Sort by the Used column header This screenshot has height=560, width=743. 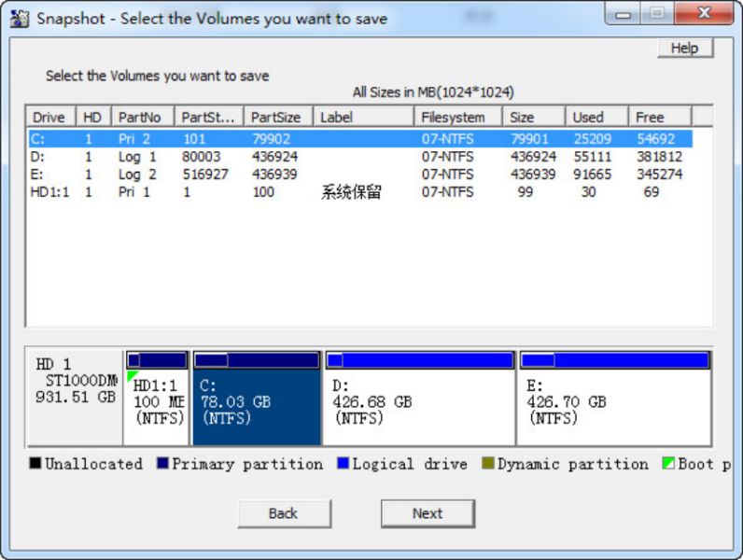596,117
